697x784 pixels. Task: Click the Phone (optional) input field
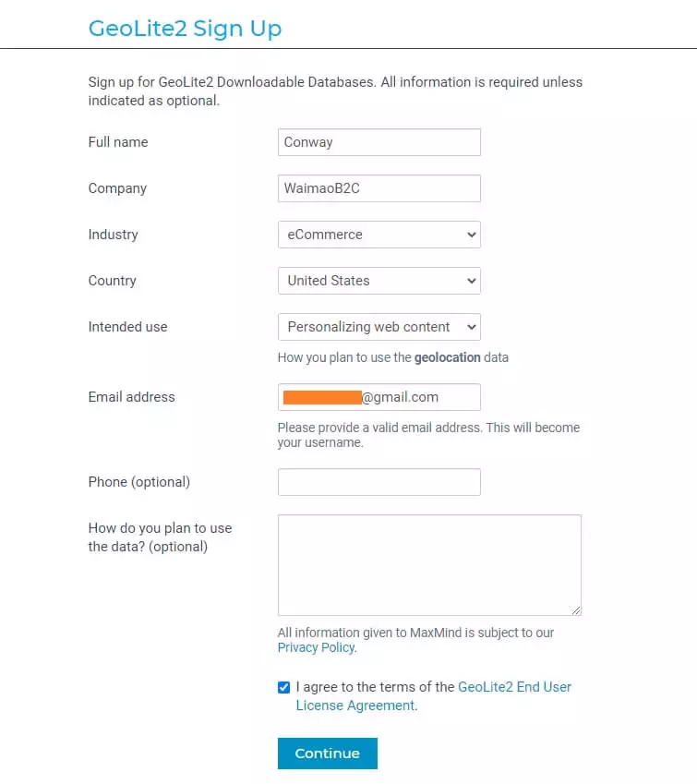379,482
